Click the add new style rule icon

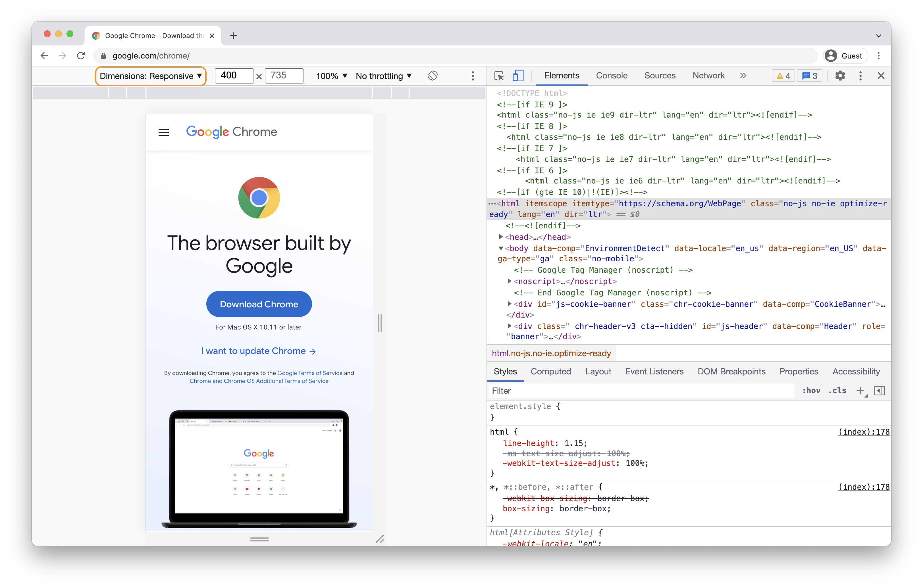click(860, 391)
